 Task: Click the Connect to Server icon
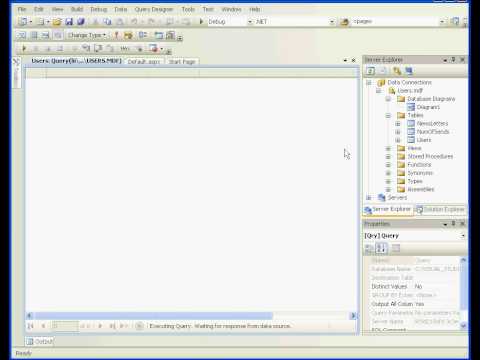point(409,71)
